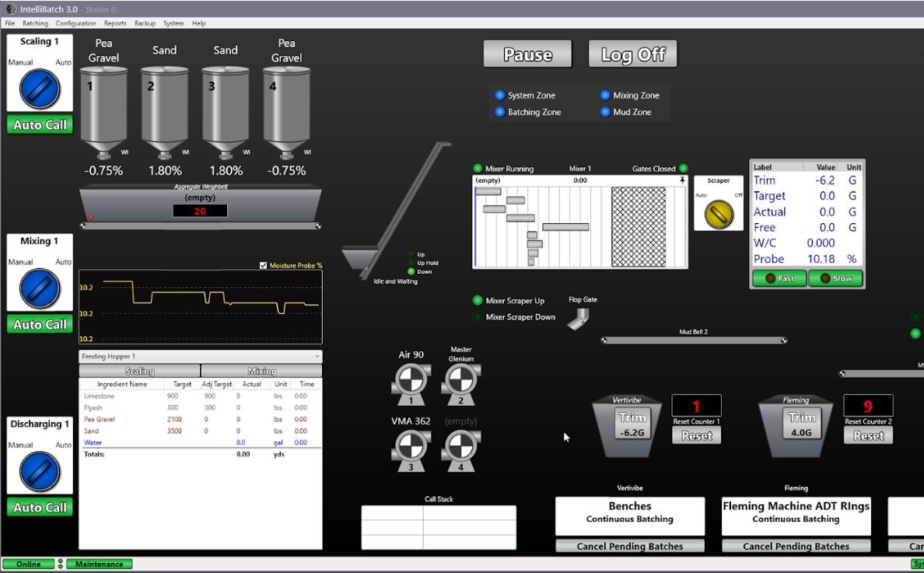The width and height of the screenshot is (924, 573).
Task: Click the Aggregate Weighbelt hopper
Action: point(201,204)
